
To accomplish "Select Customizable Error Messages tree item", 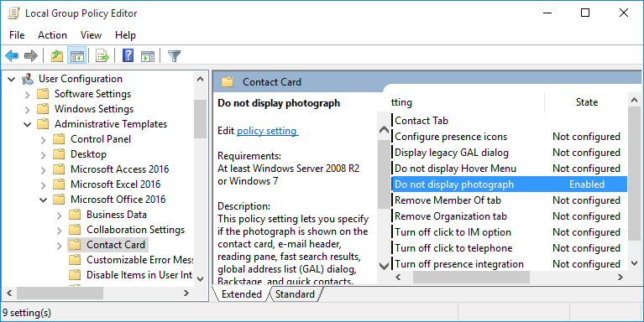I will click(139, 260).
